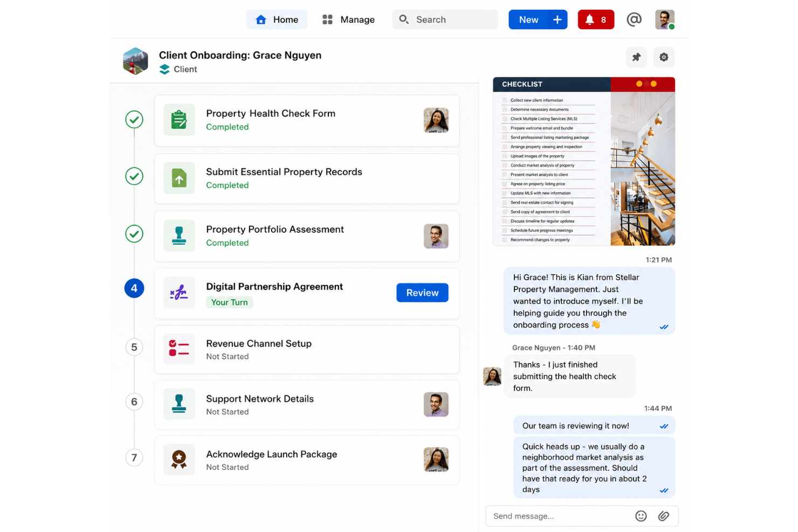
Task: Click the stamp icon for Property Portfolio Assessment
Action: click(x=179, y=236)
